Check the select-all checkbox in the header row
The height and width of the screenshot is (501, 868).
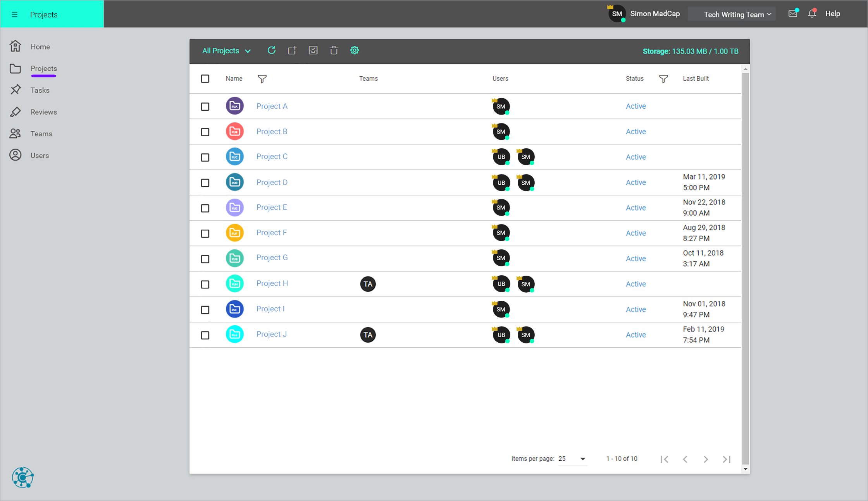click(205, 79)
